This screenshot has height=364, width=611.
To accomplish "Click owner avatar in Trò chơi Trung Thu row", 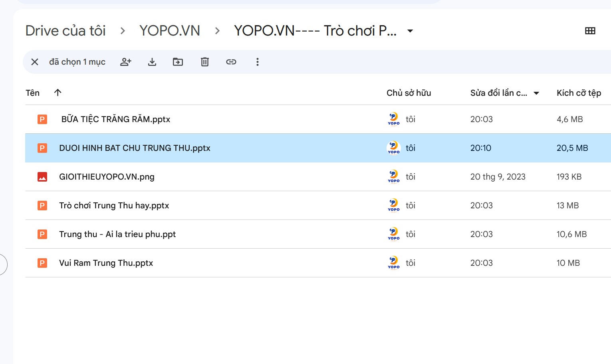I will (394, 206).
